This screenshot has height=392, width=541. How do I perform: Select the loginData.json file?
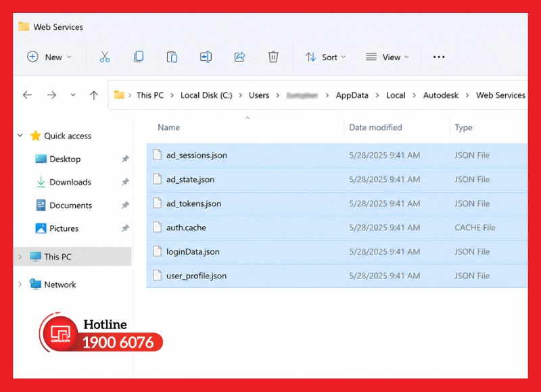(x=337, y=251)
